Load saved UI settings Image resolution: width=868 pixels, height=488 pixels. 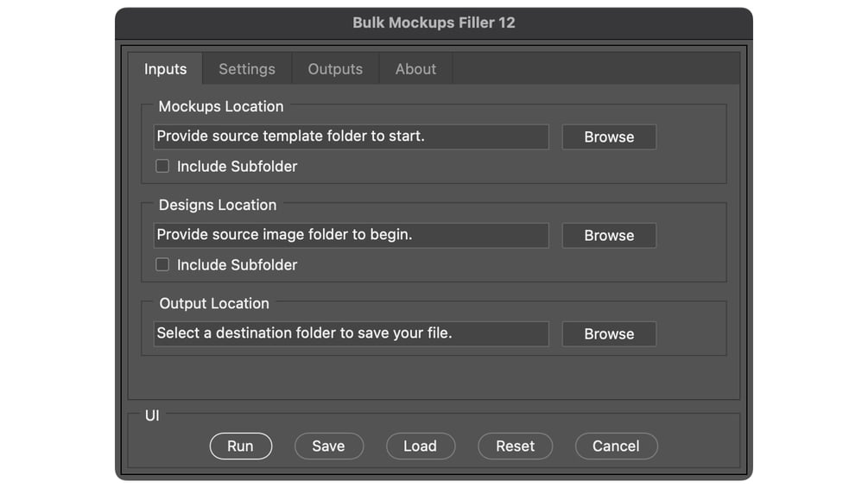point(420,446)
